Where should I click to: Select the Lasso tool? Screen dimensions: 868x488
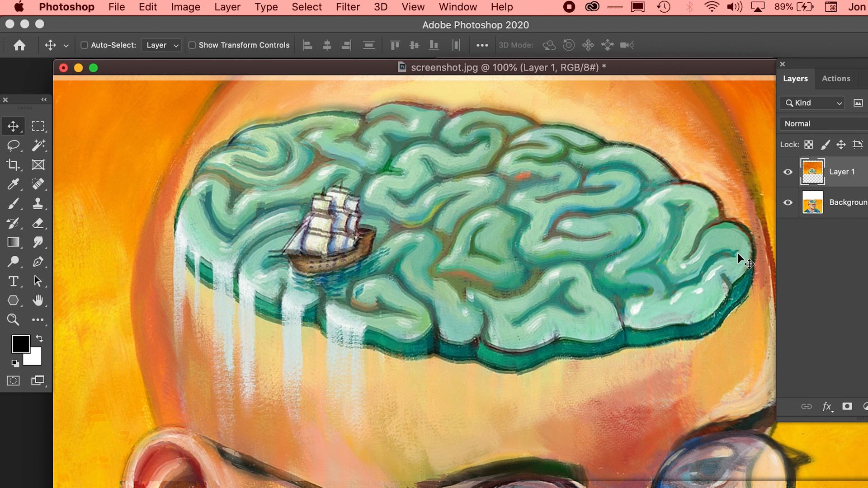click(14, 145)
